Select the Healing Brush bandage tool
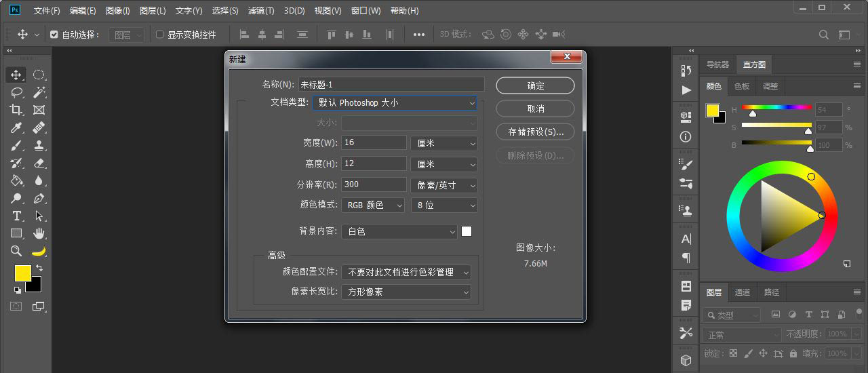This screenshot has height=373, width=868. (39, 127)
